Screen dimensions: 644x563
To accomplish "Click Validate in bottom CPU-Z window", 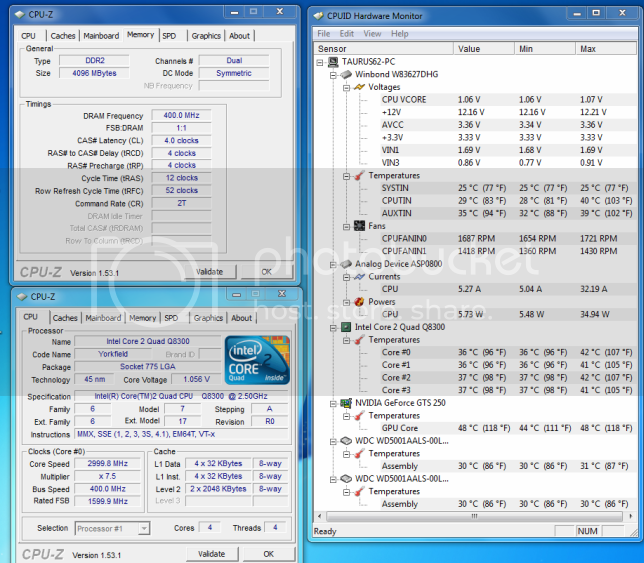I will [212, 554].
